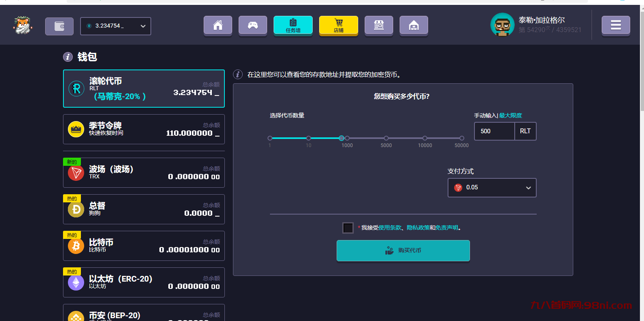The width and height of the screenshot is (644, 321).
Task: Open games via gamepad icon
Action: tap(253, 26)
